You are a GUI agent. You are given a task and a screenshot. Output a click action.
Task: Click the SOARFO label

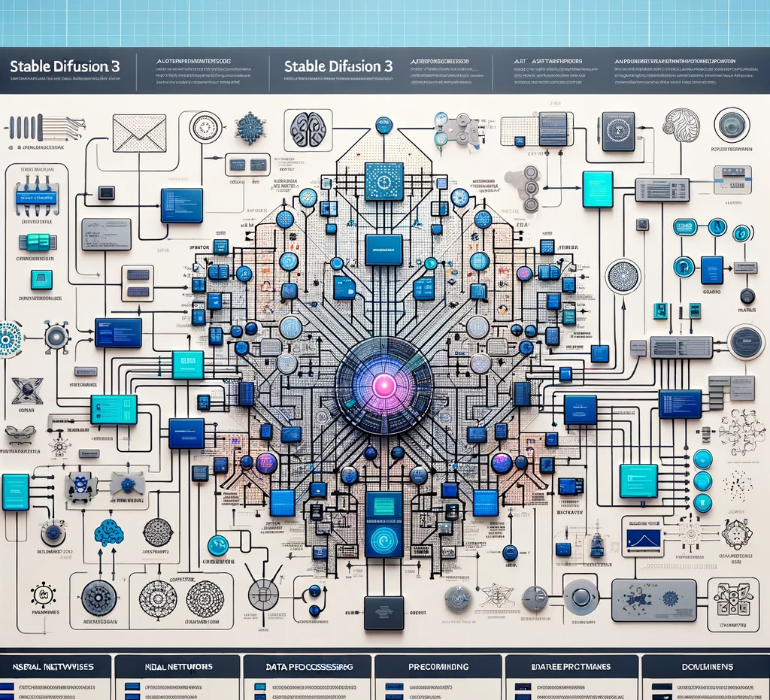[x=711, y=292]
